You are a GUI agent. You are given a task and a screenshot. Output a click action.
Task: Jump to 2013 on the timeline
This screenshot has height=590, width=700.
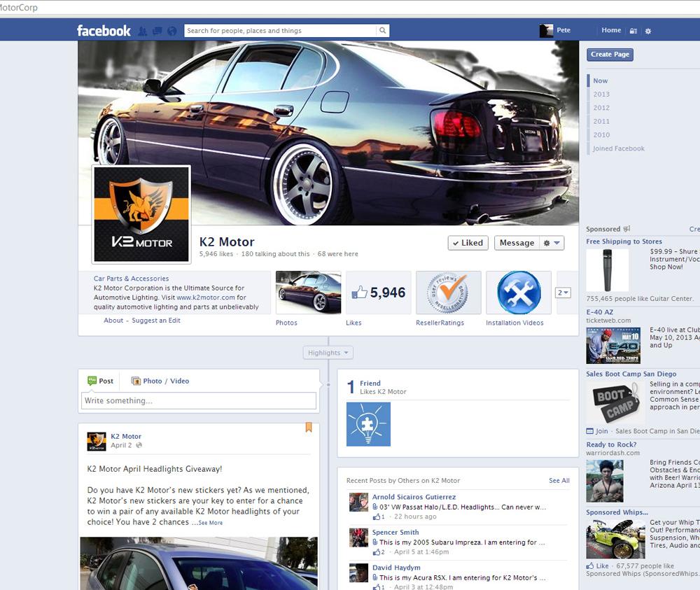(601, 94)
